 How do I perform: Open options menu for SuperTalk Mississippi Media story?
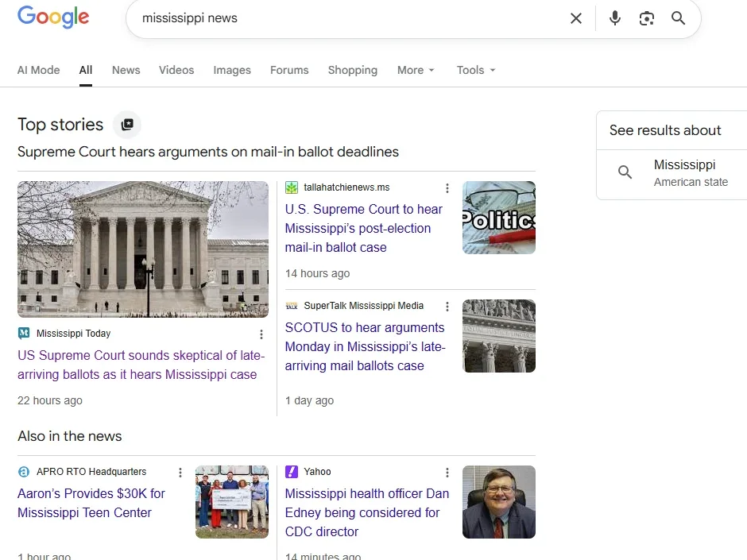[x=447, y=307]
